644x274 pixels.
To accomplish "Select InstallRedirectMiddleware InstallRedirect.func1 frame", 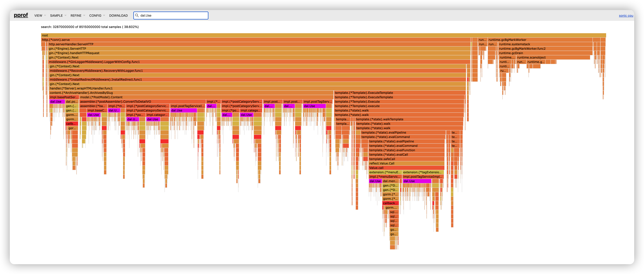I will 257,79.
